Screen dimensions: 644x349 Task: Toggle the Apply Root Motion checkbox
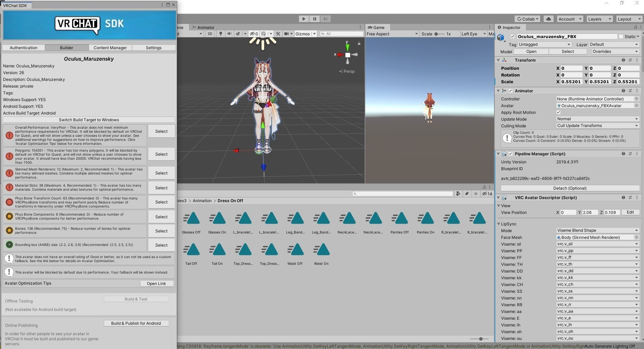point(558,112)
